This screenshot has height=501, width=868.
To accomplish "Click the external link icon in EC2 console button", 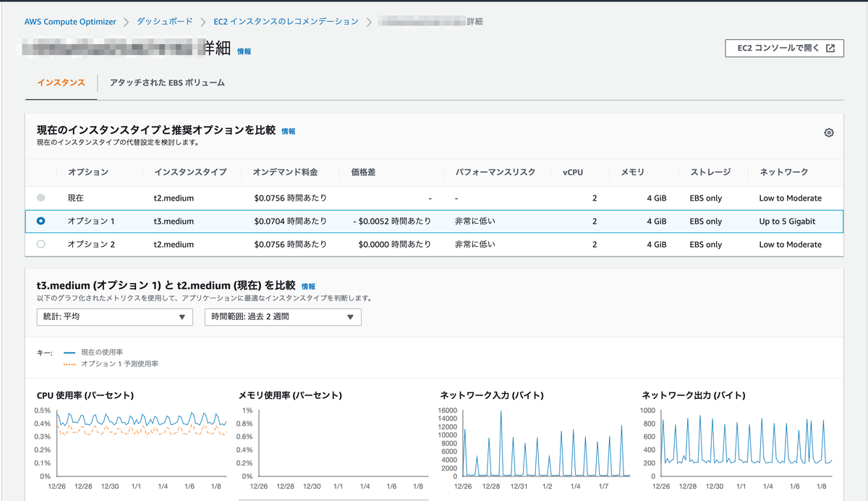I will pos(830,49).
